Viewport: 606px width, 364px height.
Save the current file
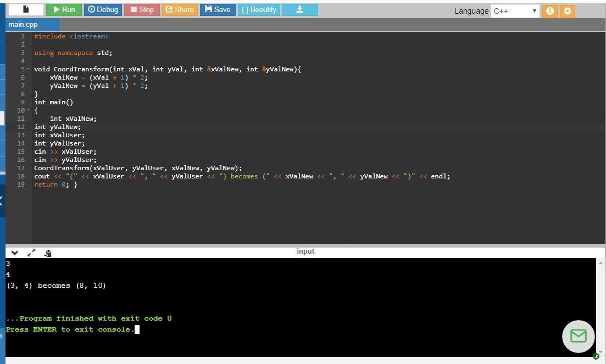[x=218, y=10]
